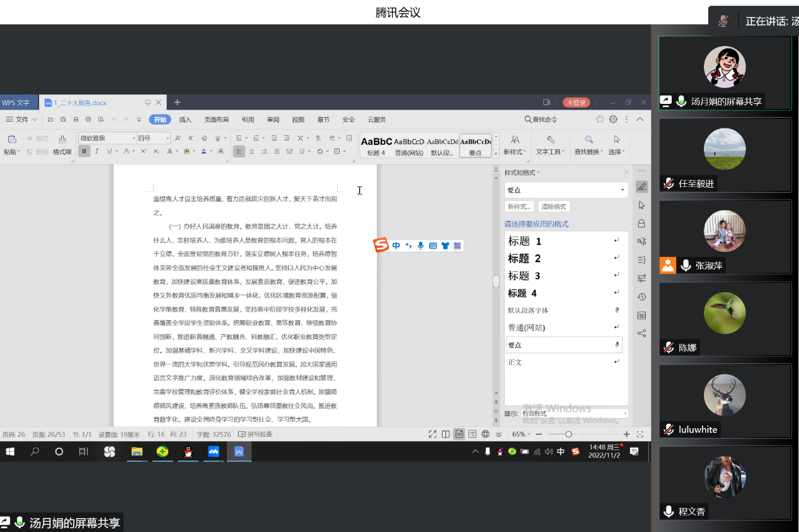Open the 页面布局 ribbon tab
799x532 pixels.
[216, 120]
